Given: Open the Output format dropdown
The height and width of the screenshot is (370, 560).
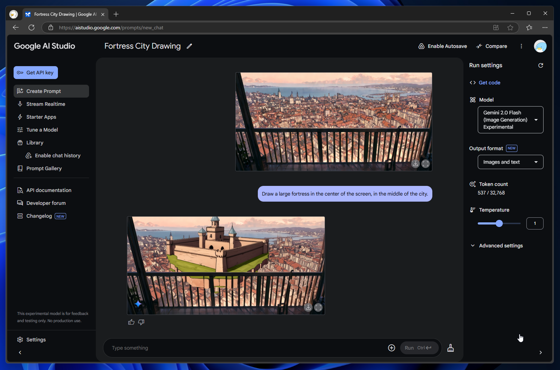Looking at the screenshot, I should (510, 162).
